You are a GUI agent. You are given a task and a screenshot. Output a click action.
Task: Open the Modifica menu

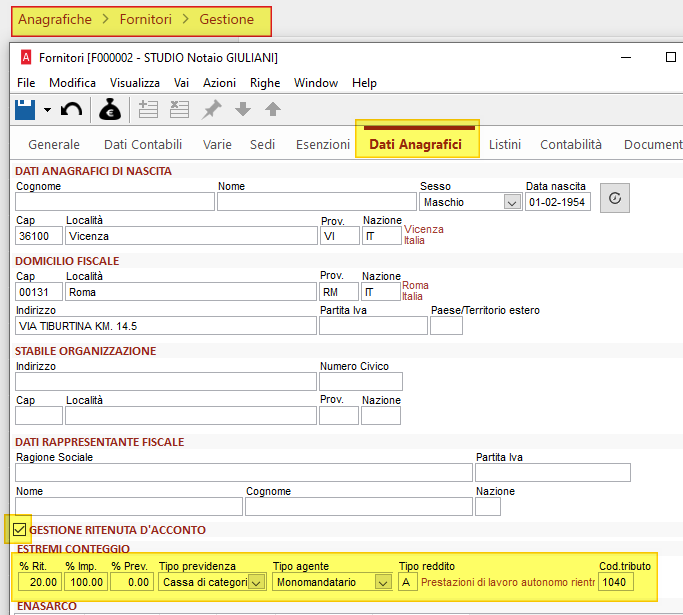[x=72, y=83]
